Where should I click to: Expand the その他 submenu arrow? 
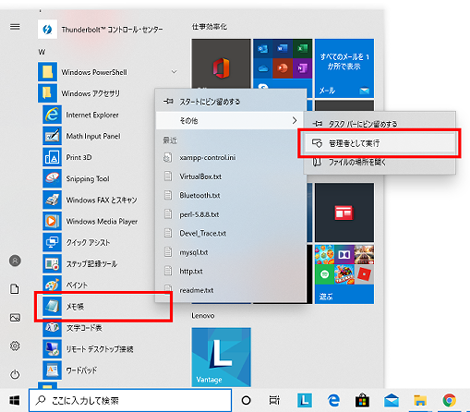(x=294, y=120)
